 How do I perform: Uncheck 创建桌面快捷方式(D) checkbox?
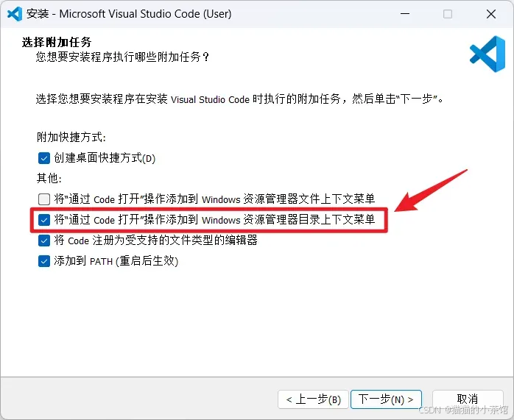pos(44,158)
